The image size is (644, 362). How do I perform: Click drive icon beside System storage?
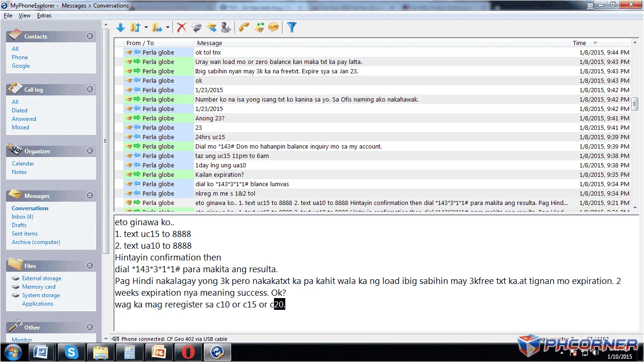[16, 295]
